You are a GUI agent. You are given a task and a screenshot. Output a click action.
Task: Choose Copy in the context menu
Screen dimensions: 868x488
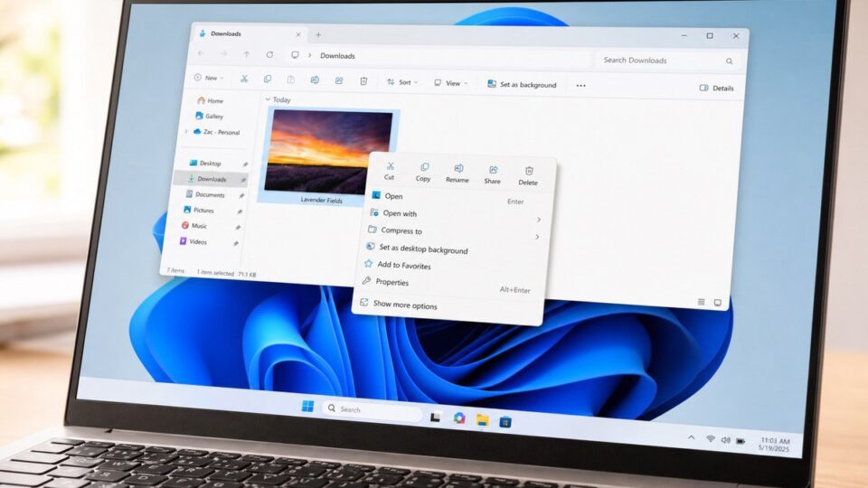[x=423, y=172]
